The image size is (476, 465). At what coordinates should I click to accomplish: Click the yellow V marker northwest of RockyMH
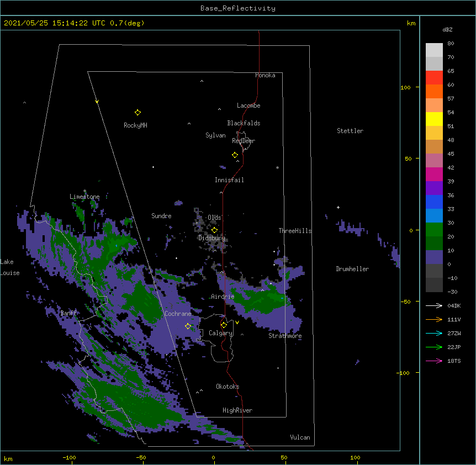[x=97, y=102]
